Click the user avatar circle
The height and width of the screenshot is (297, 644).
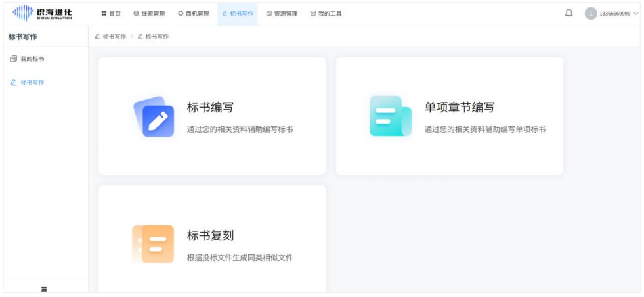click(x=591, y=14)
